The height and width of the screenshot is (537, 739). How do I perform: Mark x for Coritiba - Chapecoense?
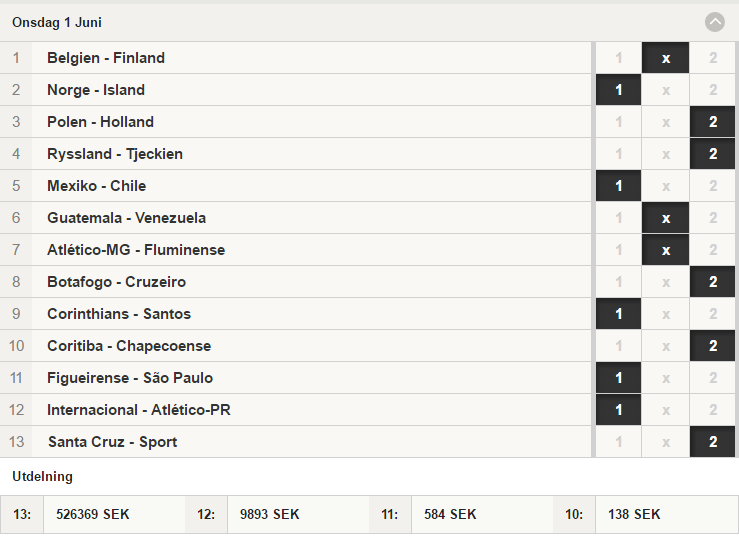pyautogui.click(x=665, y=346)
